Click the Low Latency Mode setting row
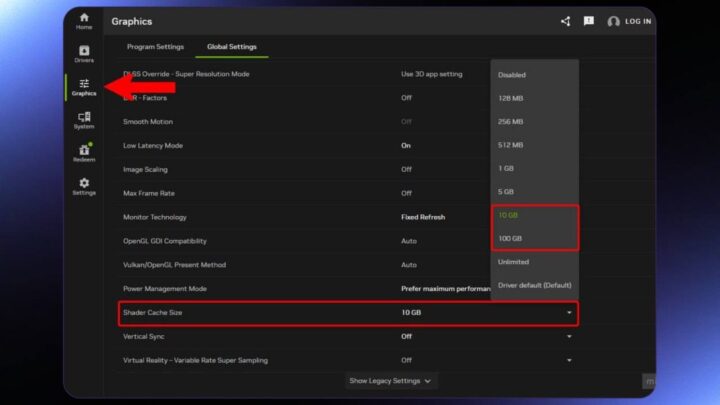Screen dimensions: 720x405 pos(300,145)
